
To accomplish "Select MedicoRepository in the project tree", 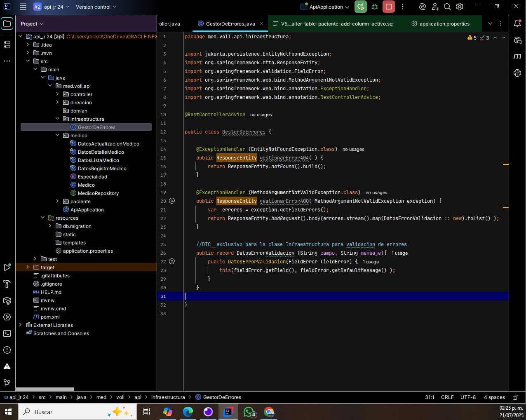I will pyautogui.click(x=98, y=193).
